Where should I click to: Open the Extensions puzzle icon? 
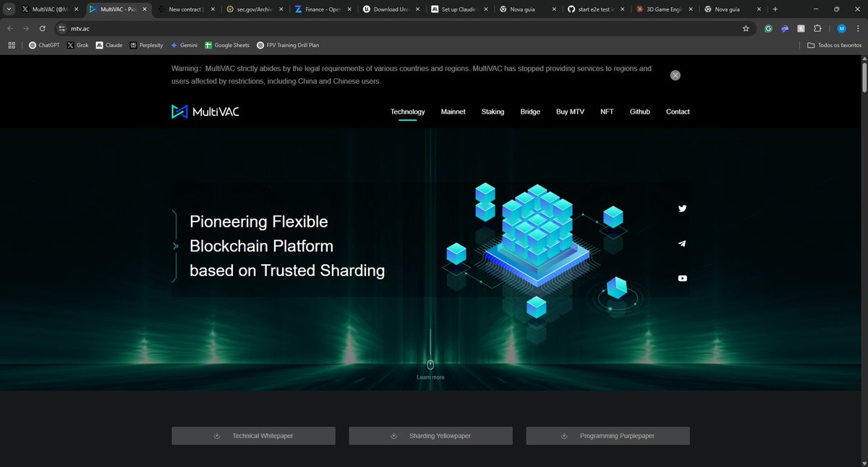817,28
